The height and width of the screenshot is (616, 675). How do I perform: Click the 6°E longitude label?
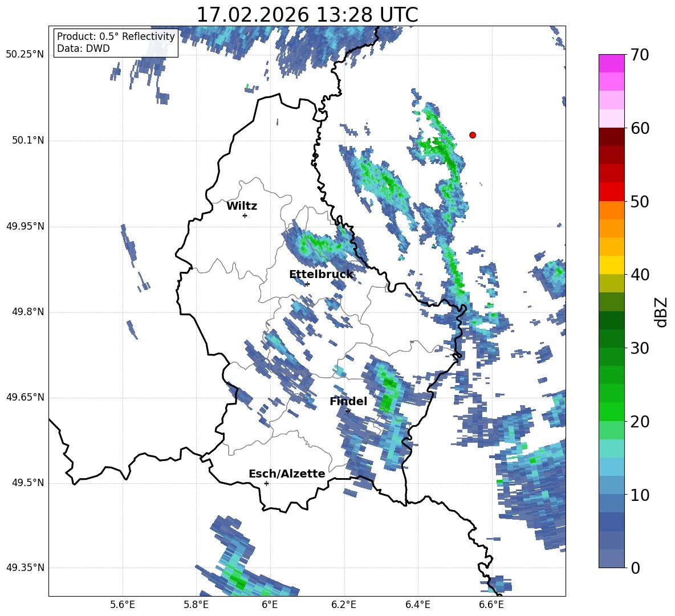(x=270, y=605)
